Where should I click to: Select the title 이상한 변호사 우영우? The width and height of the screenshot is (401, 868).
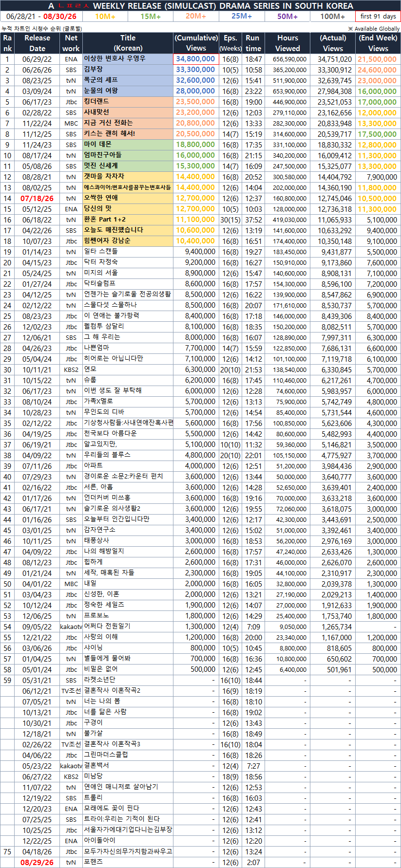tap(115, 58)
